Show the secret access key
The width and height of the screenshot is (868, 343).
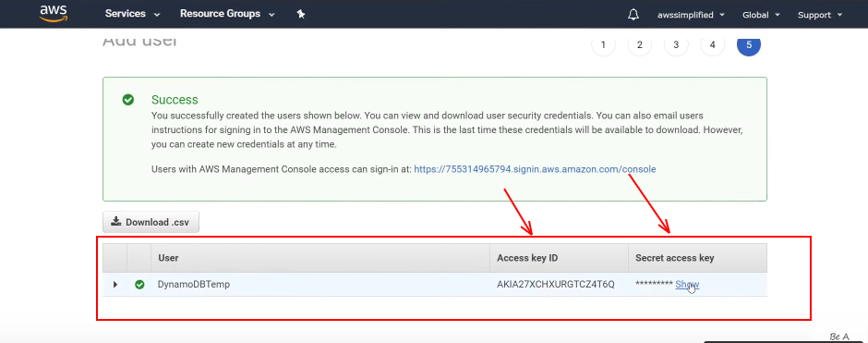687,284
